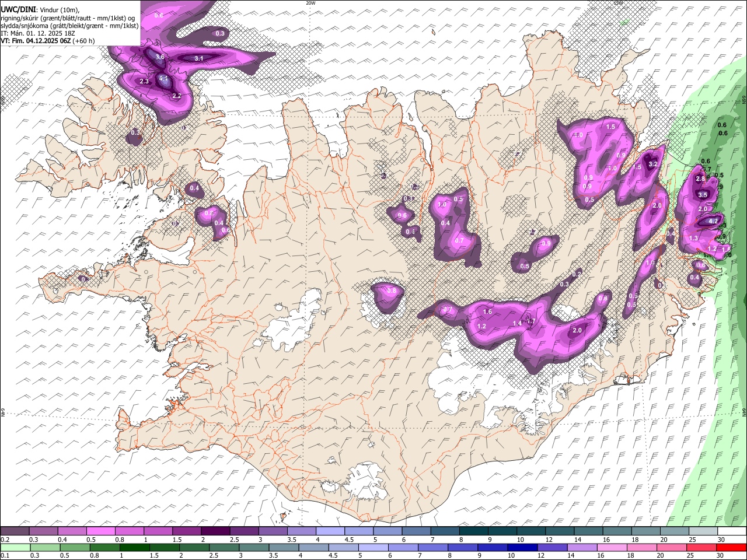This screenshot has height=560, width=747.
Task: Click the '30' label in the upper legend row
Action: [721, 540]
